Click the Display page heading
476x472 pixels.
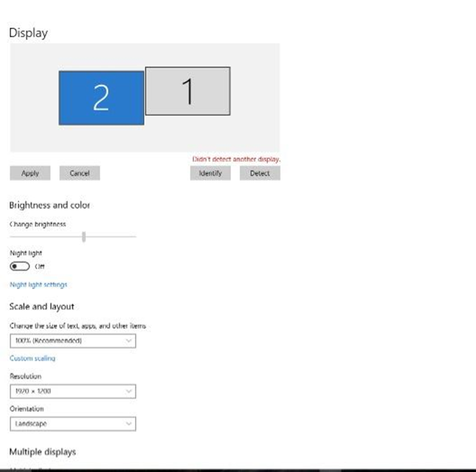(28, 33)
